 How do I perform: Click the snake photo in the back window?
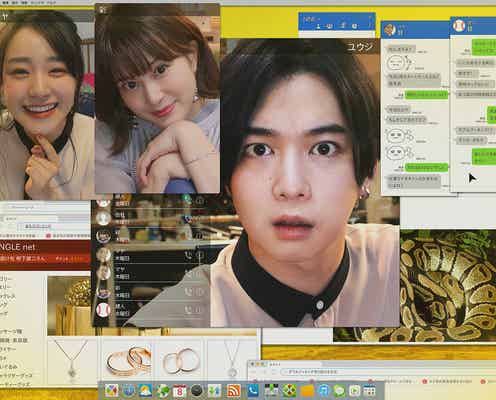coord(448,286)
